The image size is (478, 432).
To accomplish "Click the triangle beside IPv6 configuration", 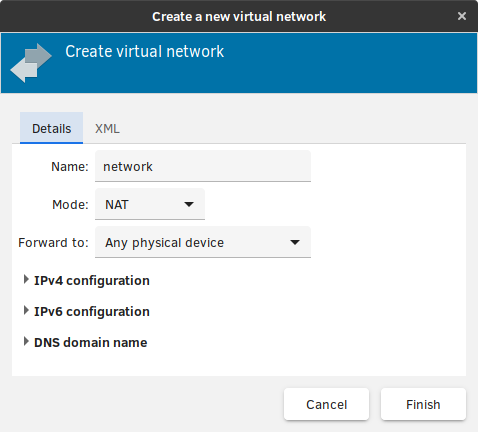I will [26, 311].
